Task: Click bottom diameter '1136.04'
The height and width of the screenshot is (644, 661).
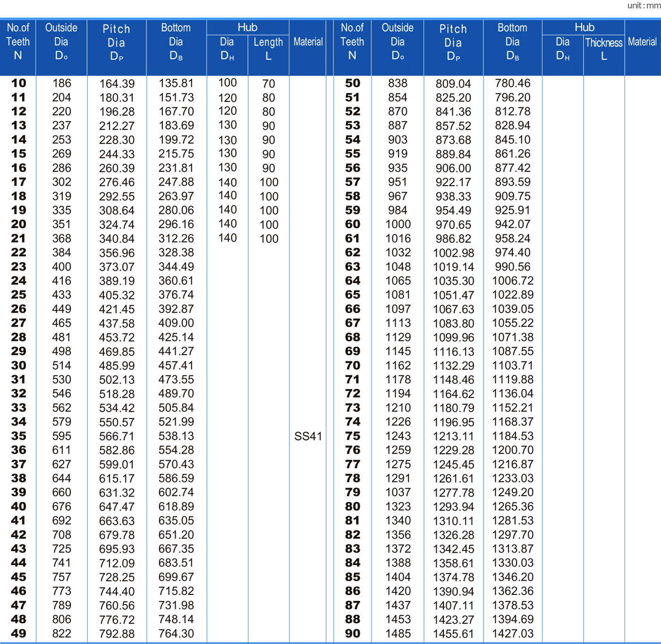Action: pos(513,394)
